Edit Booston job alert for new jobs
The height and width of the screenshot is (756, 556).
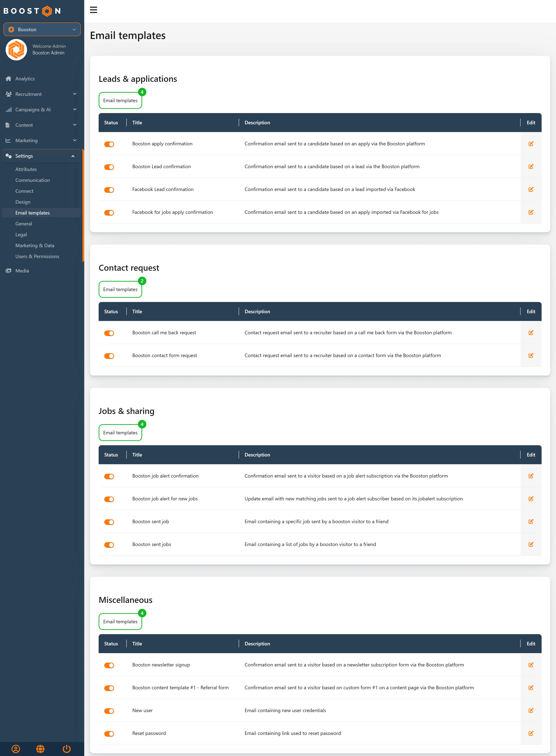531,499
